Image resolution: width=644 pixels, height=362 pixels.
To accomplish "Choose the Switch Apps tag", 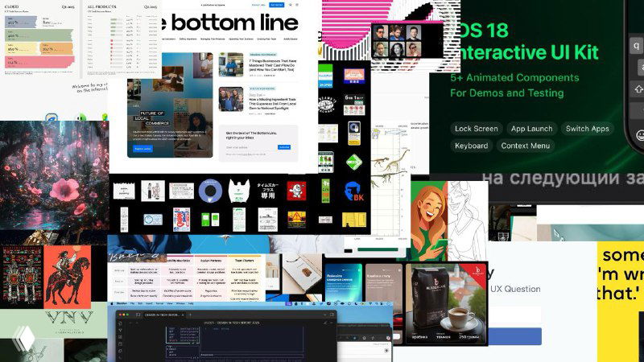I will tap(587, 129).
